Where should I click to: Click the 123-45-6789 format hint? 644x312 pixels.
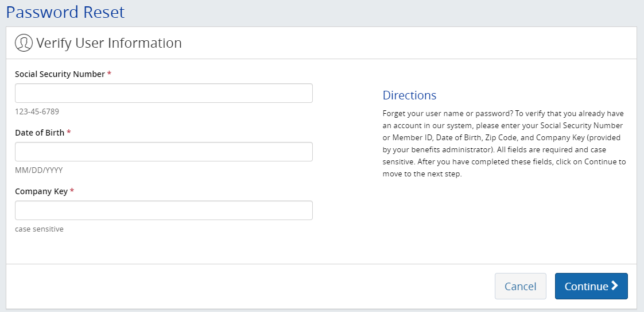pos(37,111)
